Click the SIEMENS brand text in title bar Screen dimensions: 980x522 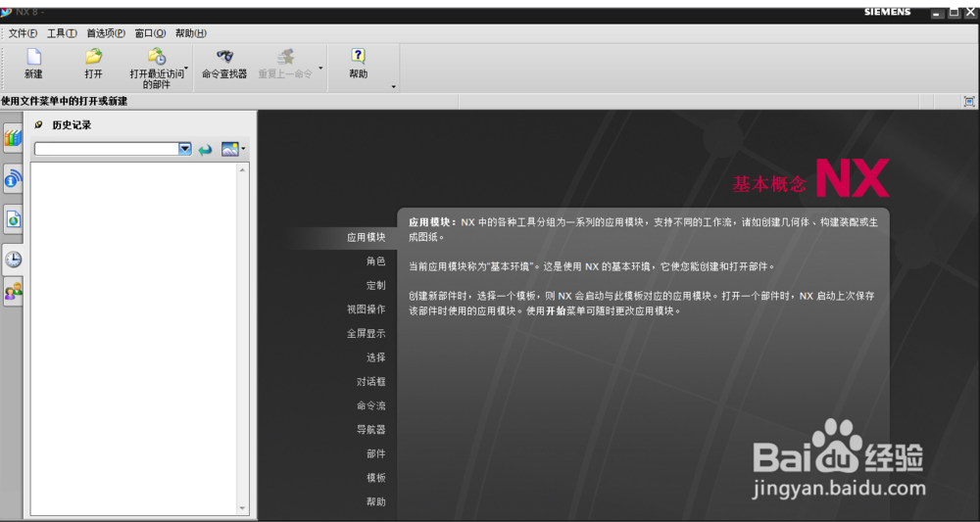(888, 12)
